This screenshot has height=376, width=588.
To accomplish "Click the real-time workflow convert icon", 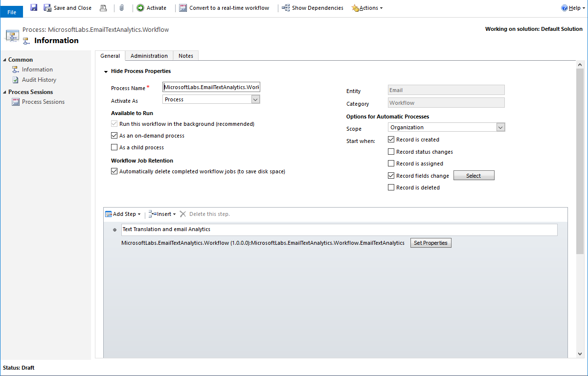I will pos(183,8).
